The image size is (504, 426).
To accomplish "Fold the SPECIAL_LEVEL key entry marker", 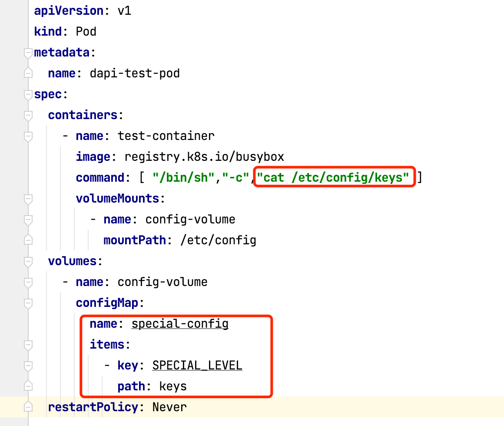I will (28, 366).
